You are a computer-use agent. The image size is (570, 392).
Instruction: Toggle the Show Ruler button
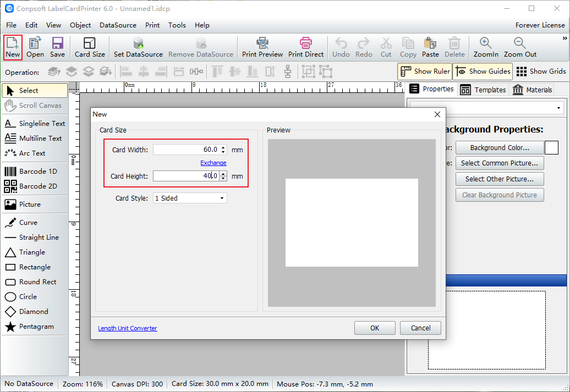tap(425, 71)
